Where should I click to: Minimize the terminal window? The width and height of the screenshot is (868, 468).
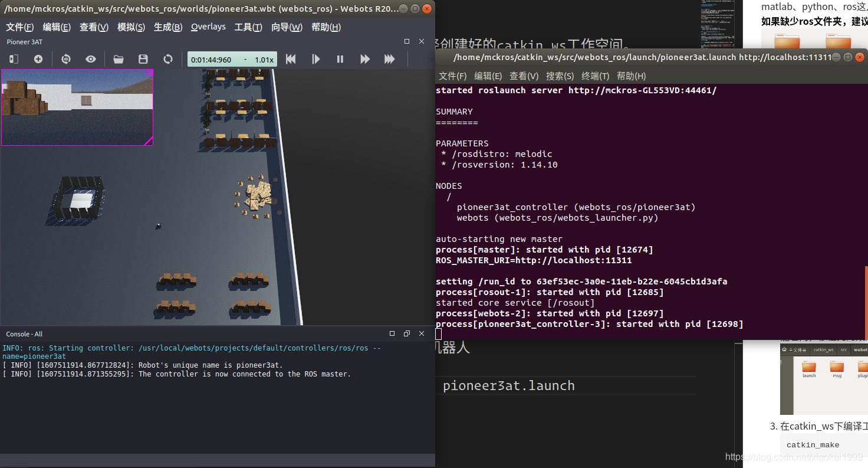pos(836,57)
